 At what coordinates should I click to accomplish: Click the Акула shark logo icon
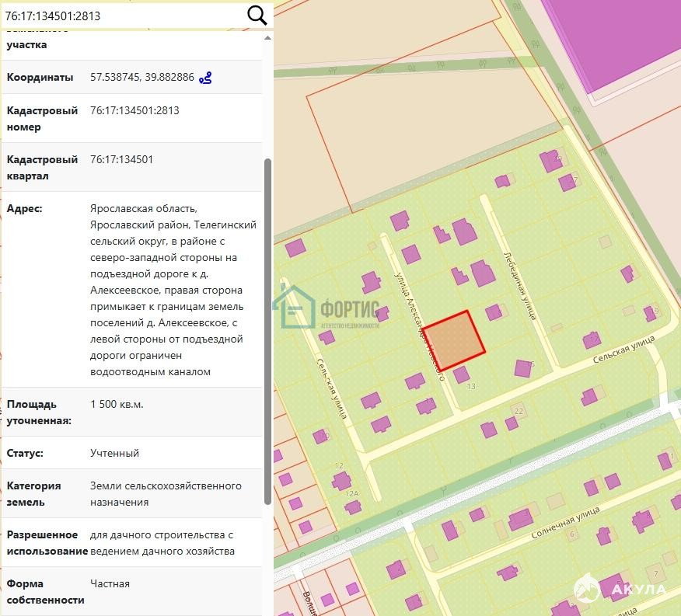[587, 590]
